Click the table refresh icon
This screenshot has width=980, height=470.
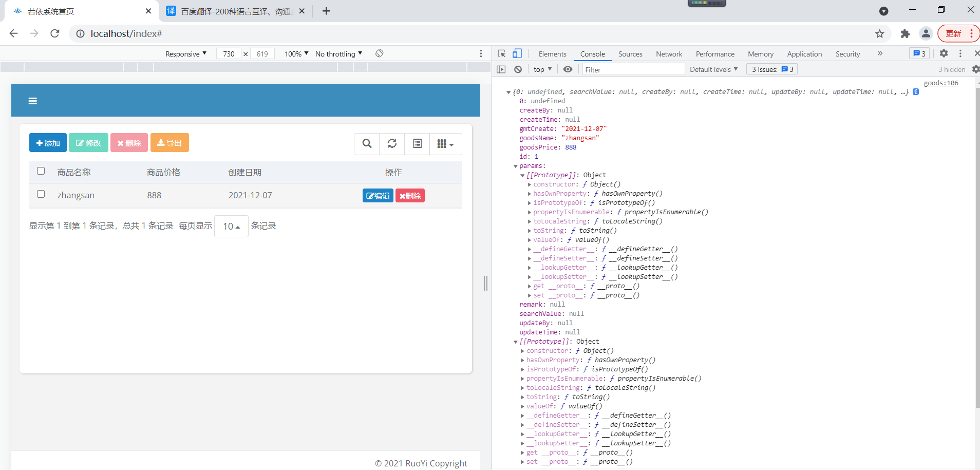coord(392,144)
